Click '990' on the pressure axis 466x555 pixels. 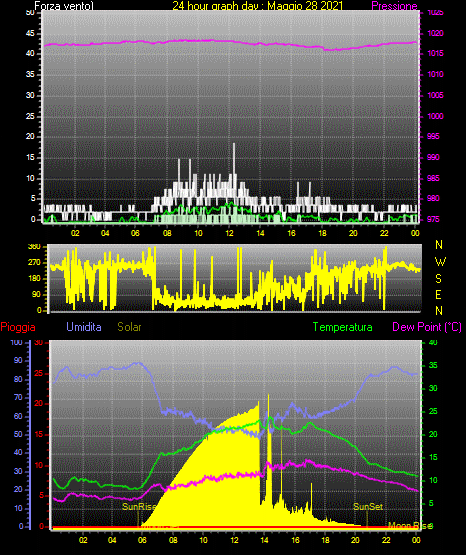click(x=433, y=157)
